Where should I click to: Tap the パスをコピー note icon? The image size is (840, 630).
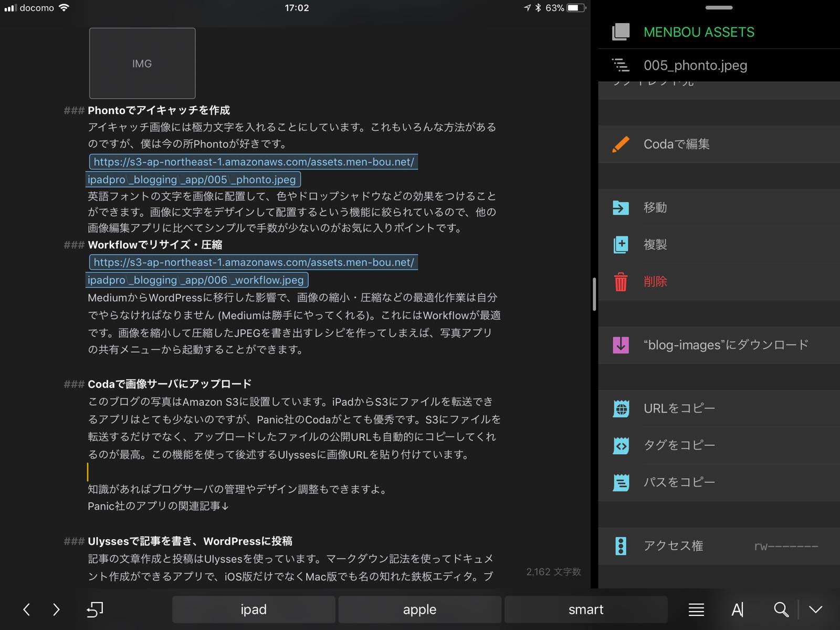[x=621, y=482]
